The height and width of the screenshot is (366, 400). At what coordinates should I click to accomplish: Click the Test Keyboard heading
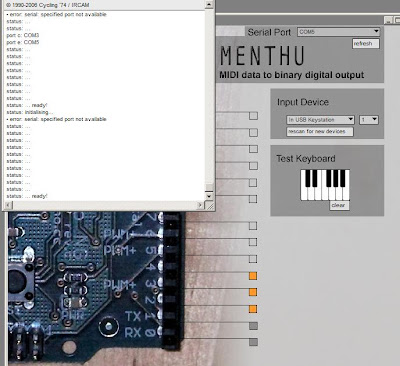[x=306, y=159]
